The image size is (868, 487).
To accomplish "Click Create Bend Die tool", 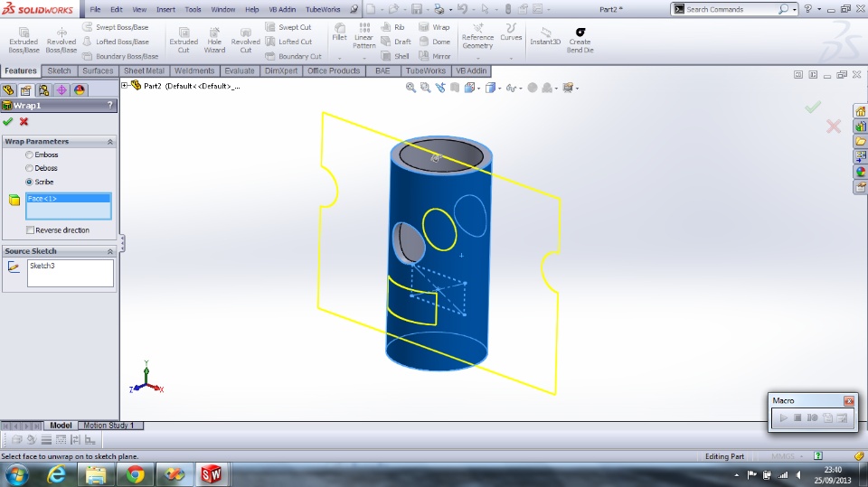I will click(580, 40).
